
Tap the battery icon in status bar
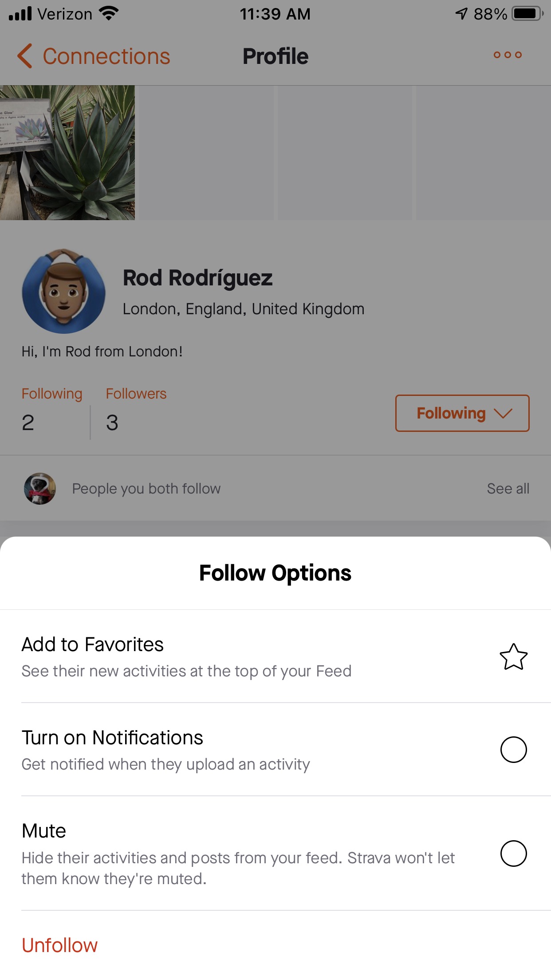(527, 14)
